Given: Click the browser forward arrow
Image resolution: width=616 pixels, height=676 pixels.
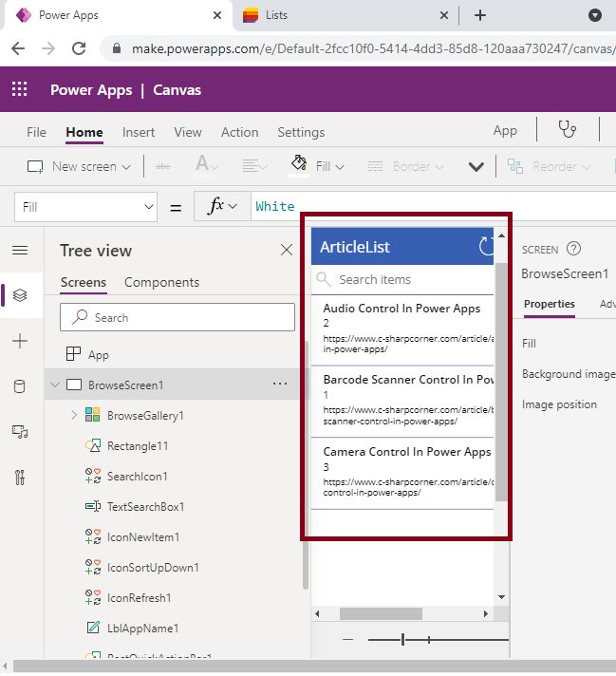Looking at the screenshot, I should click(48, 48).
